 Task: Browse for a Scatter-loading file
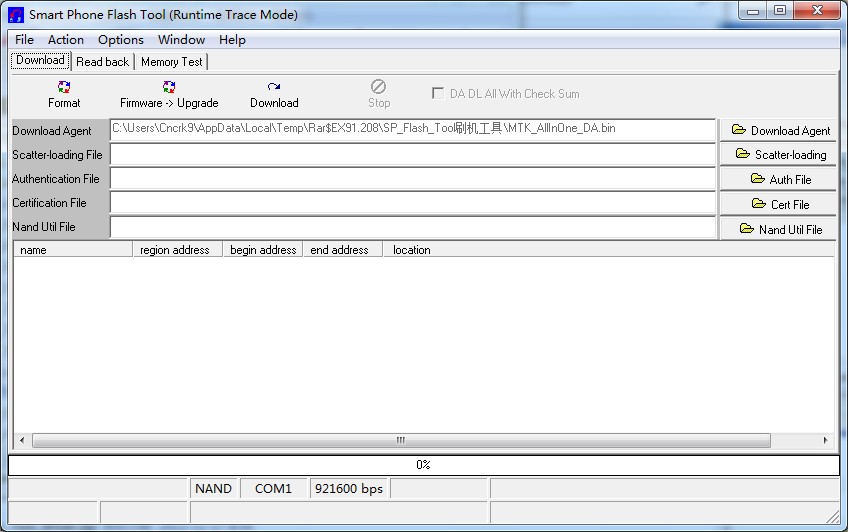pyautogui.click(x=780, y=154)
